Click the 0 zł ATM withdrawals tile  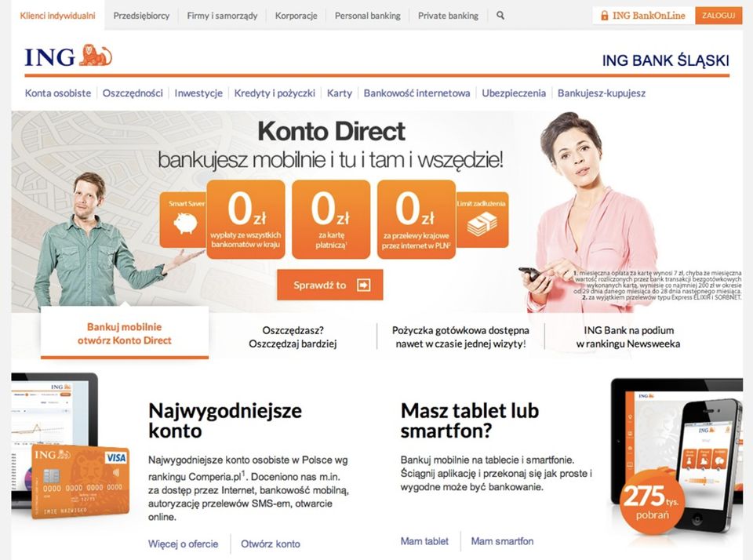point(246,220)
